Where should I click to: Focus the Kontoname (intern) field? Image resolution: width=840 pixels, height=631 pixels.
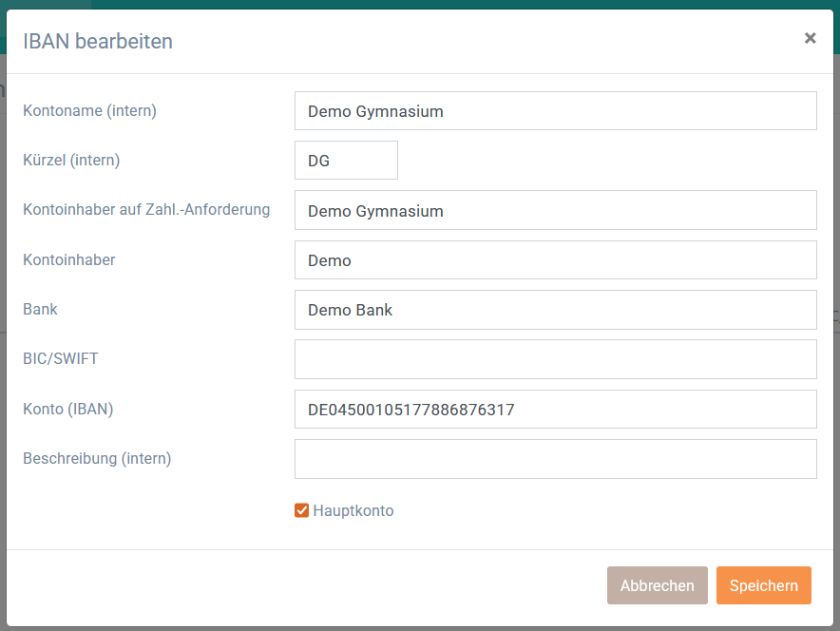556,111
